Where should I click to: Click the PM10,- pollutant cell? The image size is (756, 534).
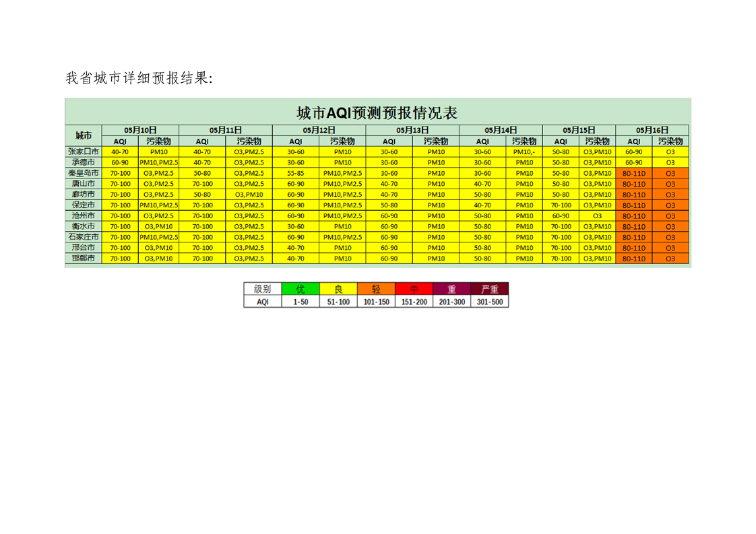[x=524, y=152]
